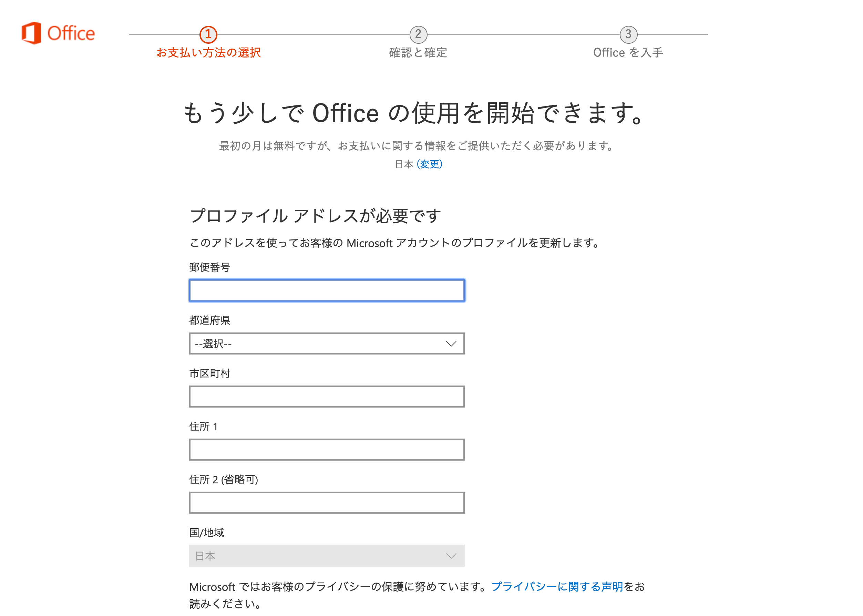The width and height of the screenshot is (863, 616).
Task: Select step 1 circle in progress bar
Action: pyautogui.click(x=208, y=34)
